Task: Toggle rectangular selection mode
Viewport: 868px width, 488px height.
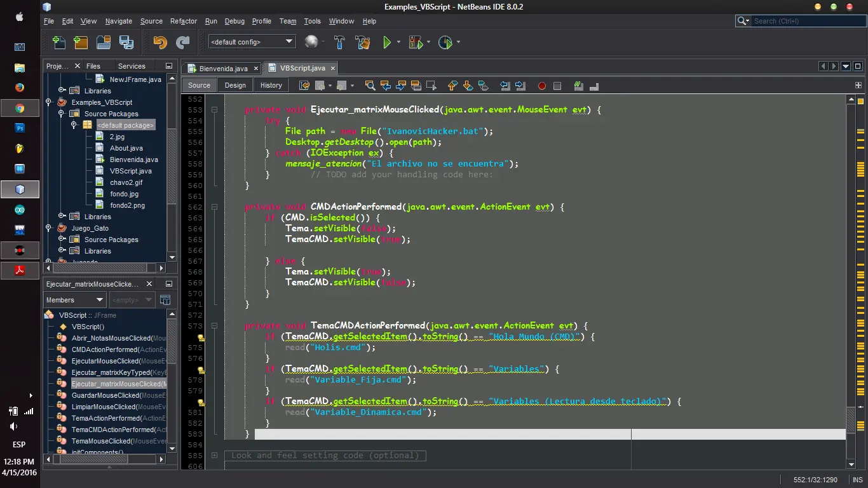Action: [431, 86]
